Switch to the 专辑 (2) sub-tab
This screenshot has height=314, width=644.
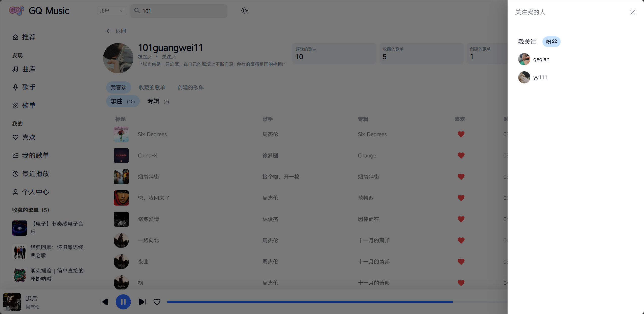158,101
